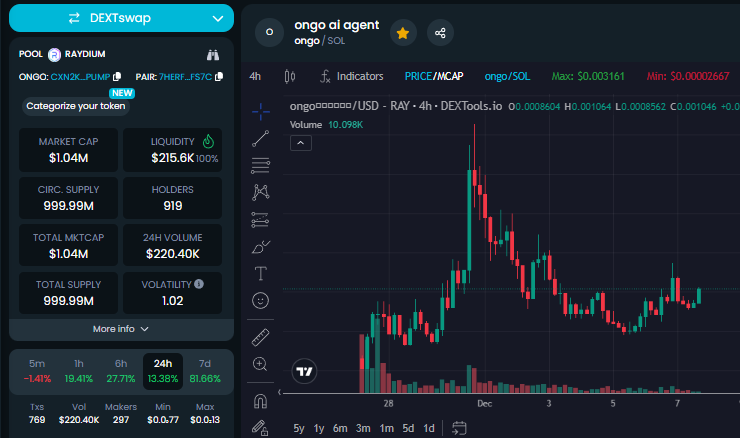The image size is (740, 438).
Task: Set chart range to 6m
Action: tap(340, 429)
